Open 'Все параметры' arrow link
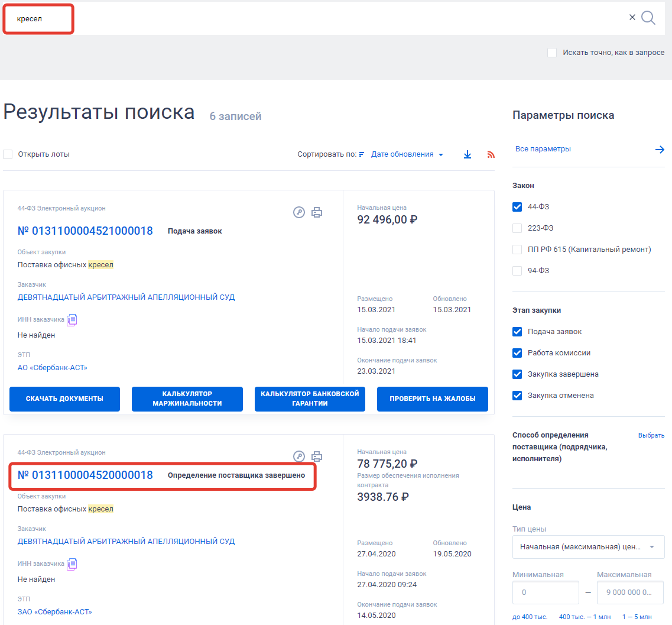Screen dimensions: 672x625 coord(660,150)
